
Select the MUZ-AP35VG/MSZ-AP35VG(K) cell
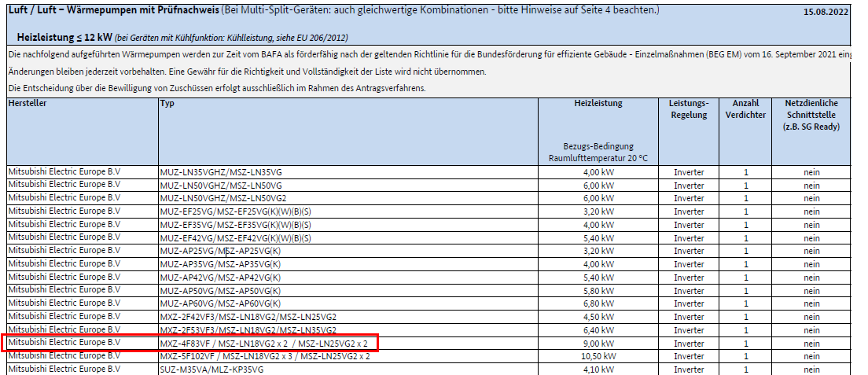pyautogui.click(x=348, y=264)
